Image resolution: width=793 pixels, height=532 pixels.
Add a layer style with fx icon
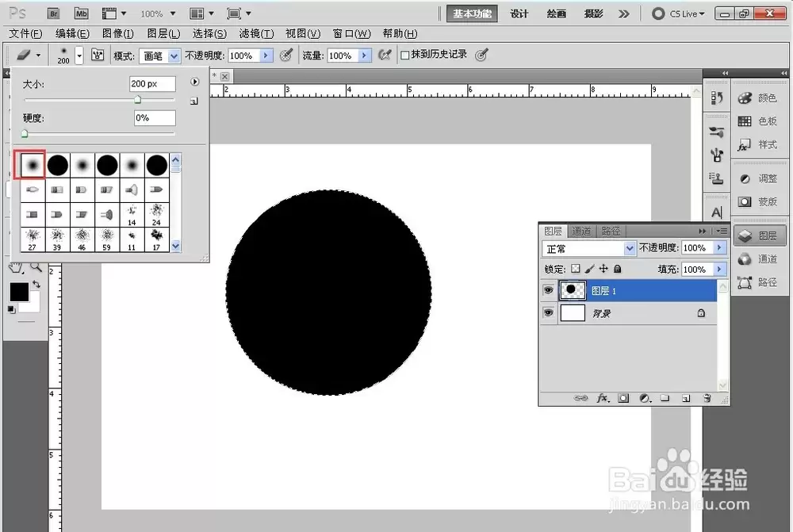(x=603, y=399)
